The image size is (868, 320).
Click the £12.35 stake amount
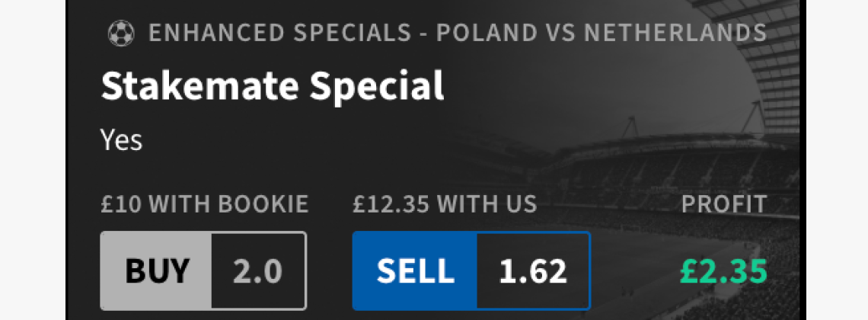click(x=391, y=204)
